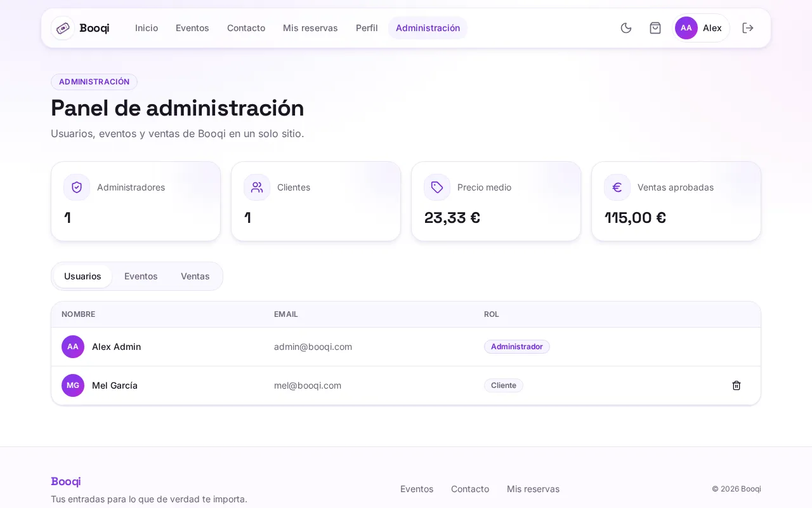Open Eventos in the top navigation

(x=192, y=28)
